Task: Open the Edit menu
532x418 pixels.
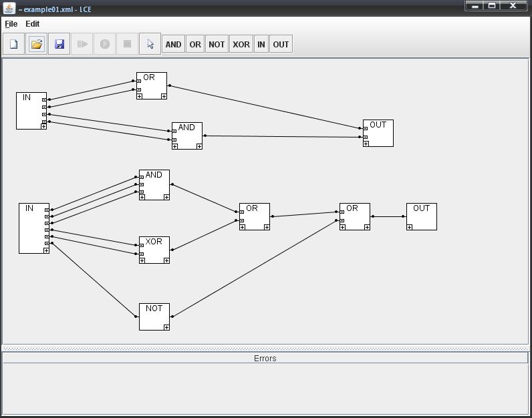Action: tap(32, 24)
